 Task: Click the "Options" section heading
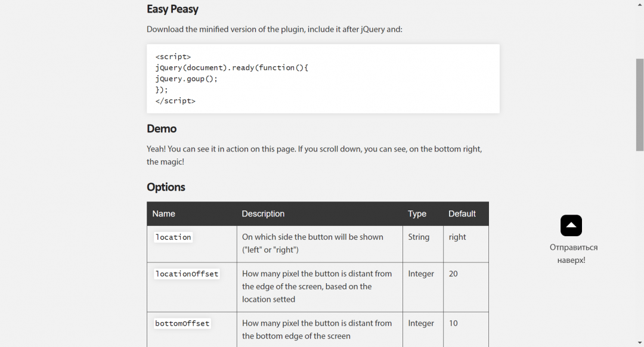point(166,187)
